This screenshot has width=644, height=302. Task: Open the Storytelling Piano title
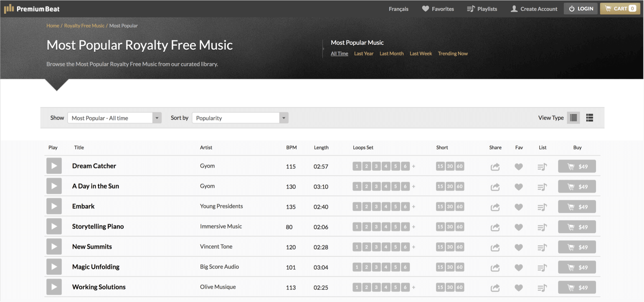pyautogui.click(x=98, y=226)
